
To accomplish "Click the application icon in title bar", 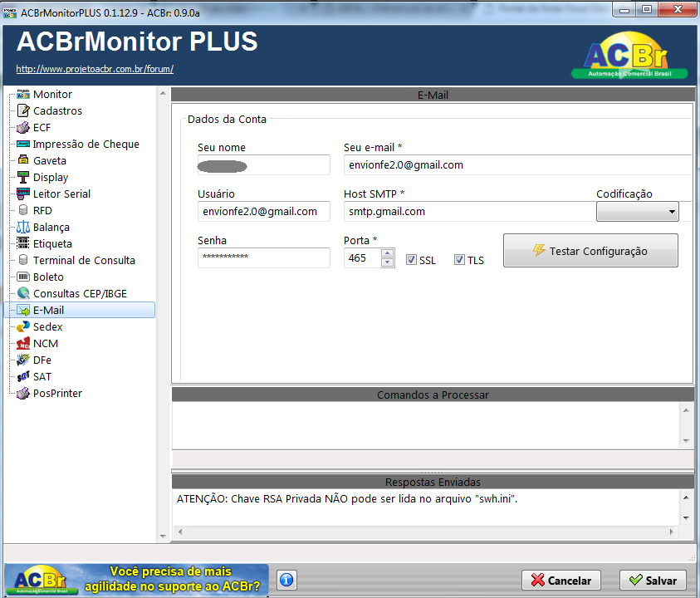I will click(x=10, y=13).
